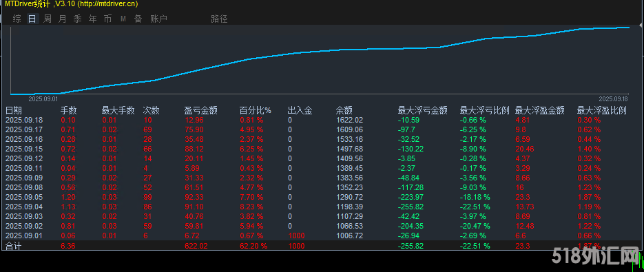Open the 账户 account tab

point(158,19)
